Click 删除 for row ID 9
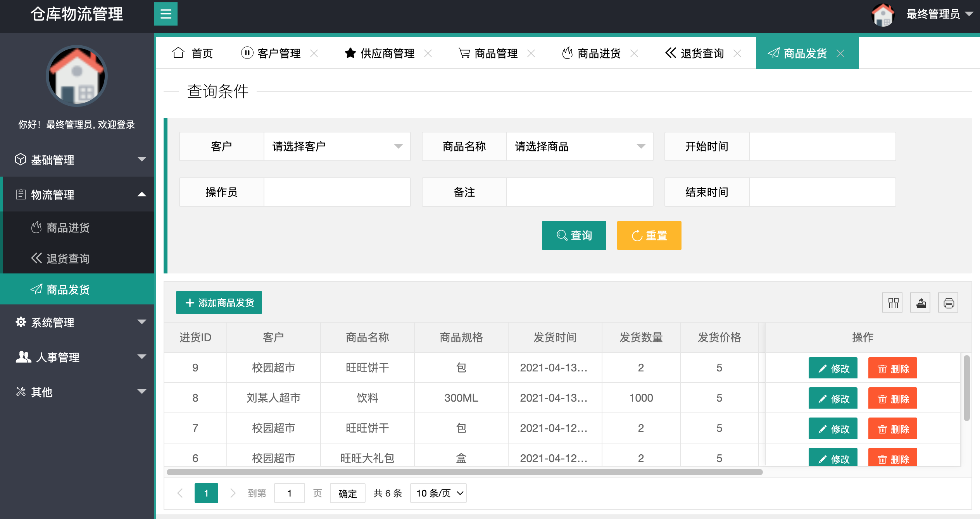 [x=892, y=368]
